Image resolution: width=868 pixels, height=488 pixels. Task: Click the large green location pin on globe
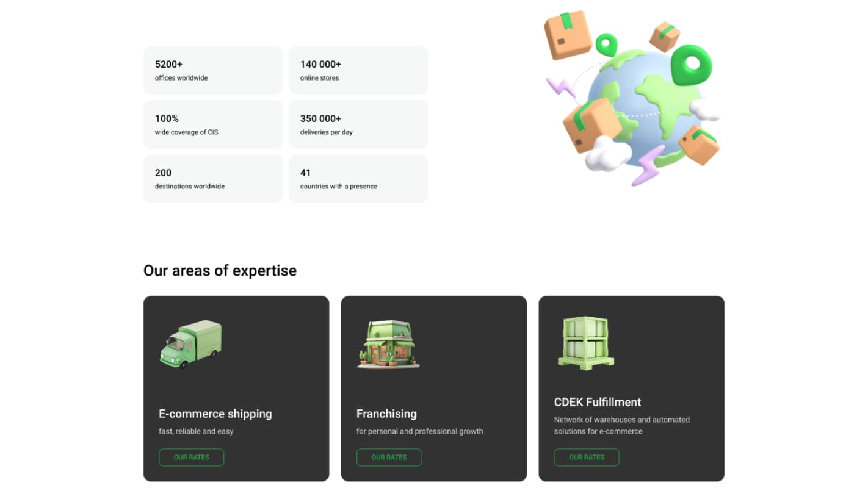pos(692,65)
